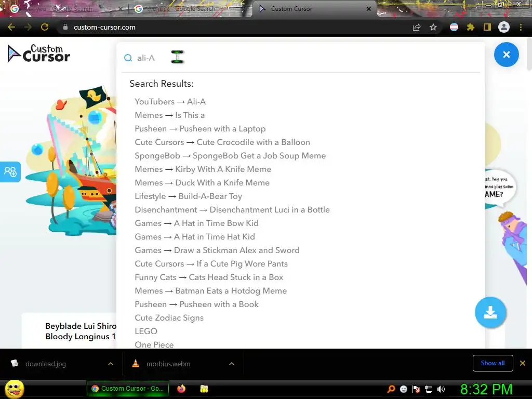Open Cute Zodiac Signs collection

click(x=169, y=317)
